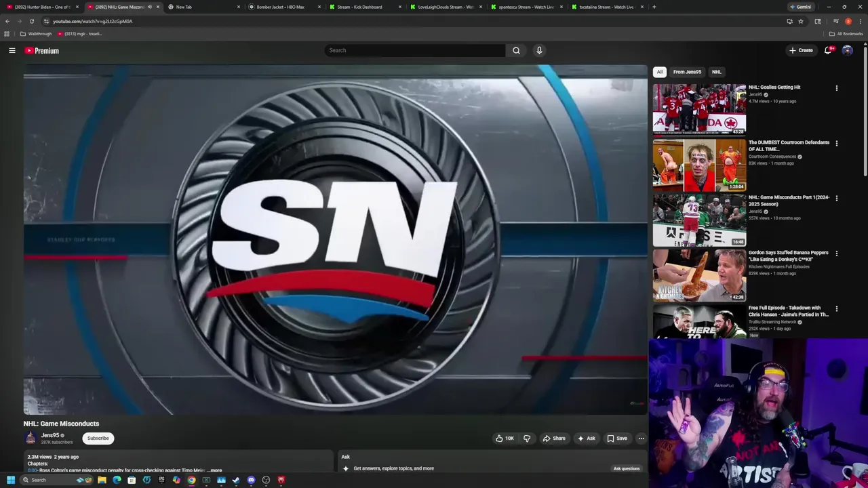868x488 pixels.
Task: Save the video to playlist
Action: (x=617, y=439)
